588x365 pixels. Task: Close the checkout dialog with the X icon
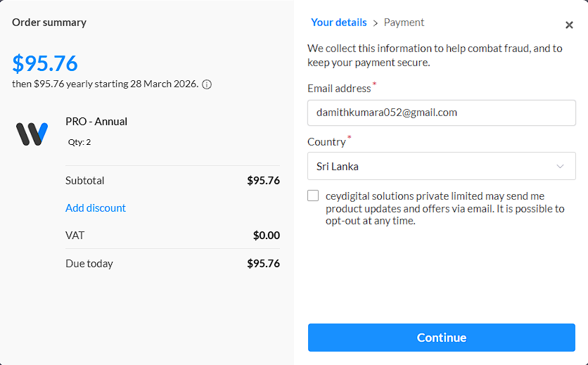pyautogui.click(x=569, y=25)
